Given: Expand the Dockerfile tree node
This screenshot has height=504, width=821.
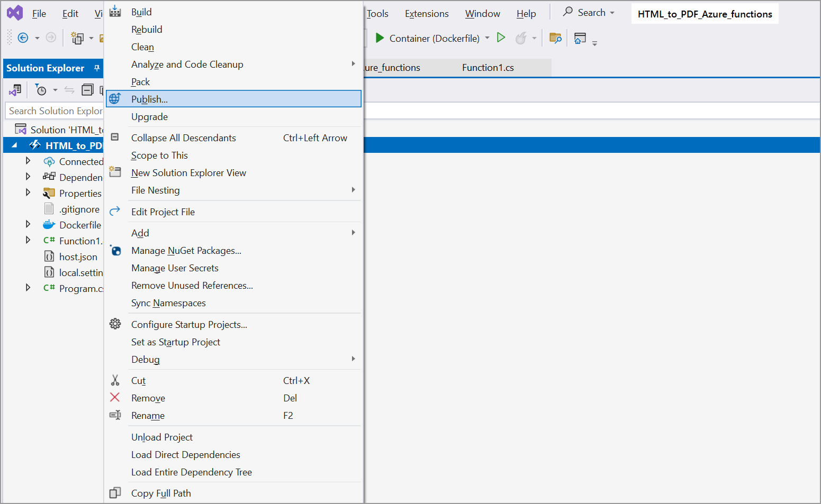Looking at the screenshot, I should coord(28,225).
